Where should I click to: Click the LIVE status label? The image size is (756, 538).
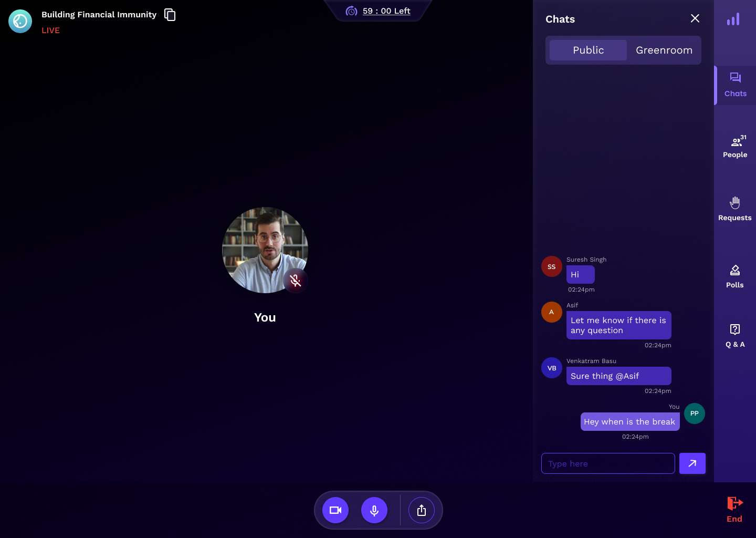(51, 30)
